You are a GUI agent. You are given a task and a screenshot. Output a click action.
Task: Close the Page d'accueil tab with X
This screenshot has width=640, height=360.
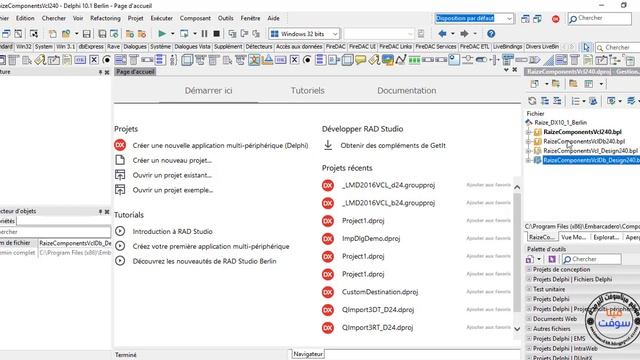515,70
